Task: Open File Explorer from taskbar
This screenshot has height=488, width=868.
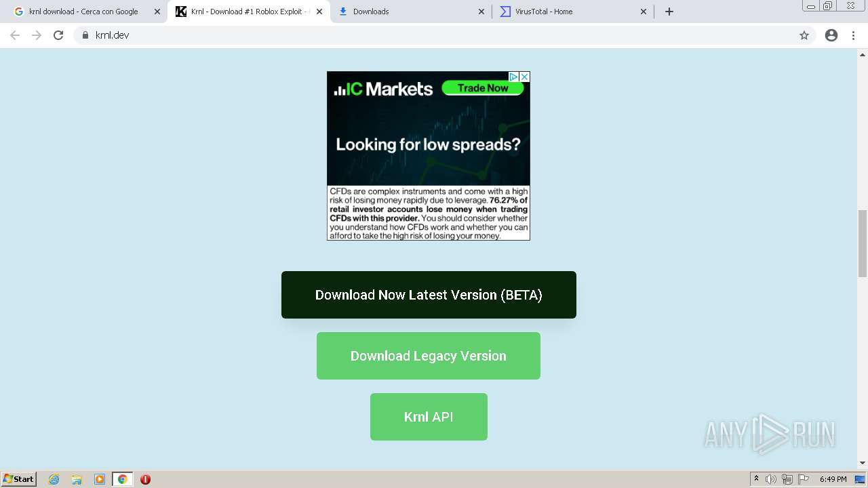Action: click(77, 479)
